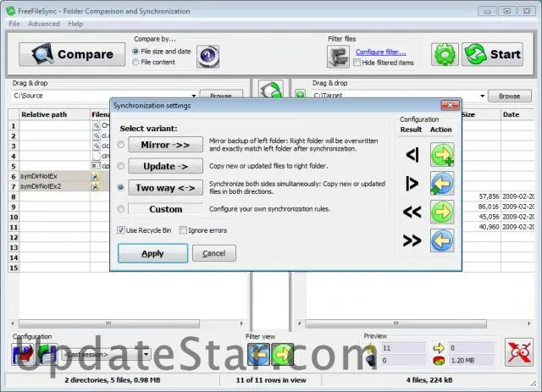The image size is (542, 392).
Task: Change action for right-only files icon
Action: tap(442, 183)
